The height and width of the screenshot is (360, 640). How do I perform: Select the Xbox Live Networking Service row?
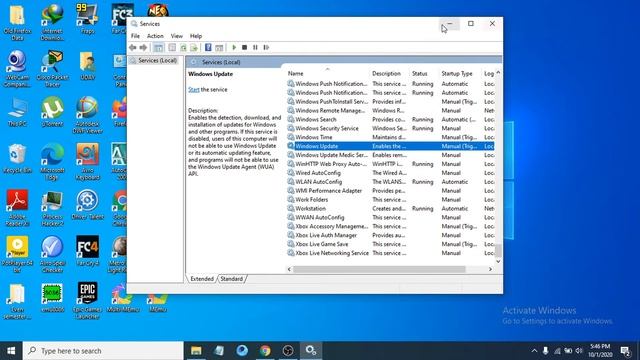390,253
